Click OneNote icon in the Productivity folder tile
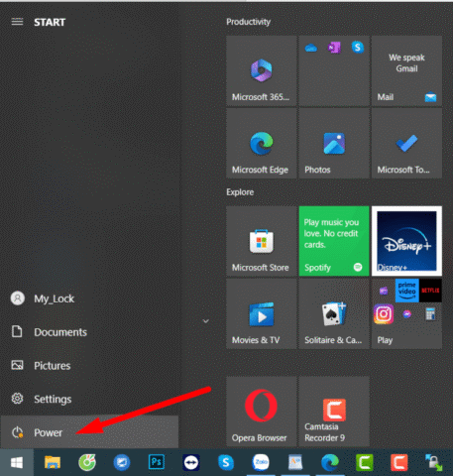 [x=334, y=48]
